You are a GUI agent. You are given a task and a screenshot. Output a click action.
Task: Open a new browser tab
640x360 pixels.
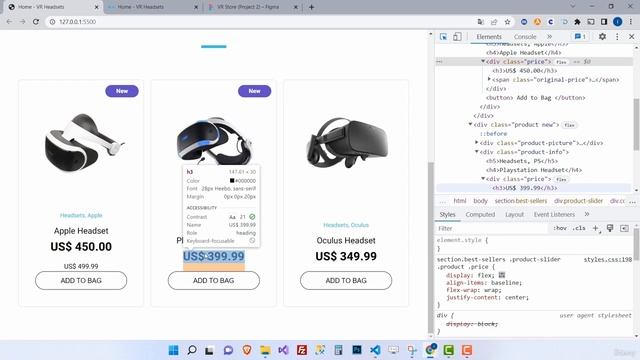(311, 7)
